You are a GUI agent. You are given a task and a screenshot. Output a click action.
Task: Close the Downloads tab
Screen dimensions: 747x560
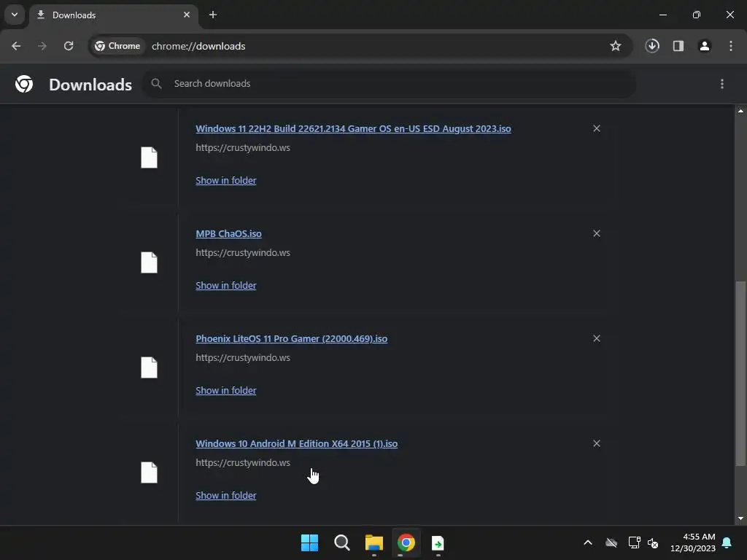187,15
